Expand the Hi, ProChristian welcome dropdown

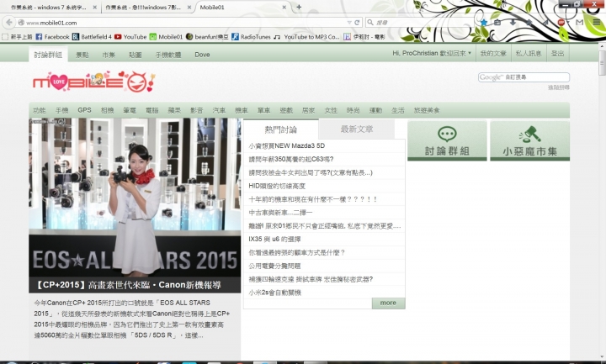pyautogui.click(x=432, y=53)
